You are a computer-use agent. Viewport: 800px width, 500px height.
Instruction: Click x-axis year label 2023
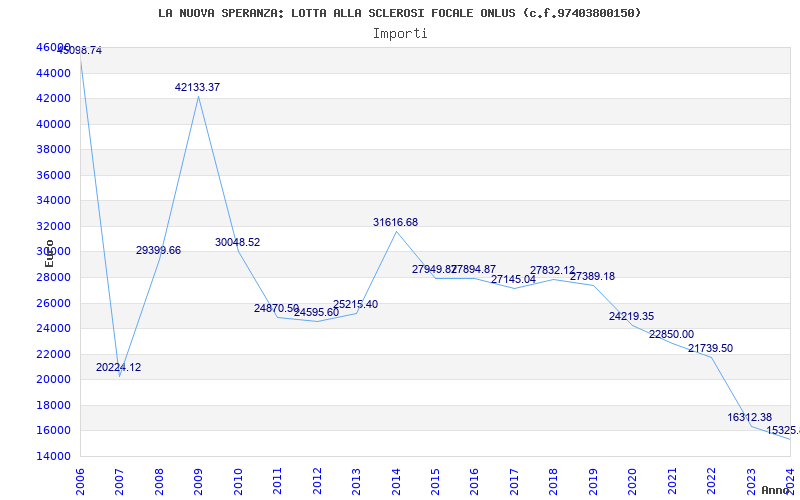[x=751, y=482]
